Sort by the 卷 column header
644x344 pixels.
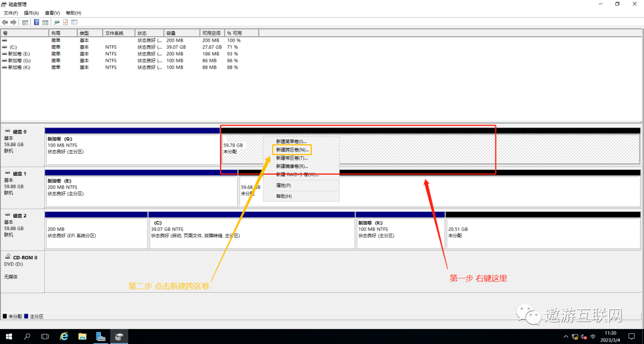[x=24, y=33]
